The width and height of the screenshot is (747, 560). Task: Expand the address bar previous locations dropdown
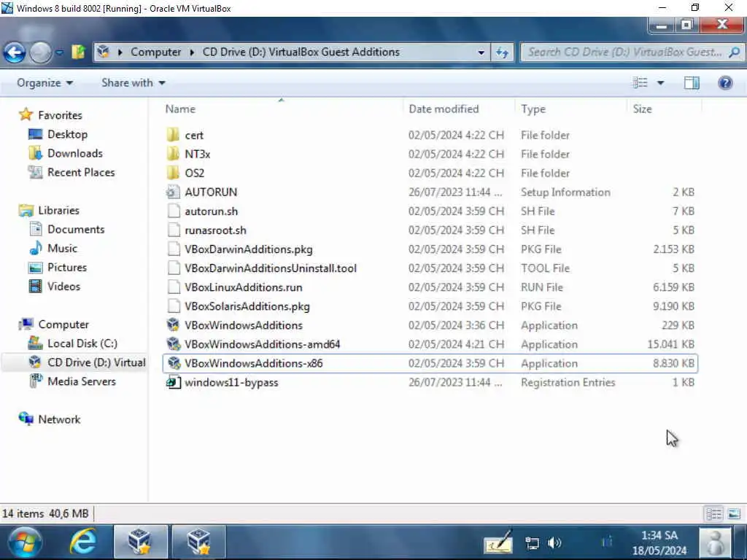tap(481, 52)
